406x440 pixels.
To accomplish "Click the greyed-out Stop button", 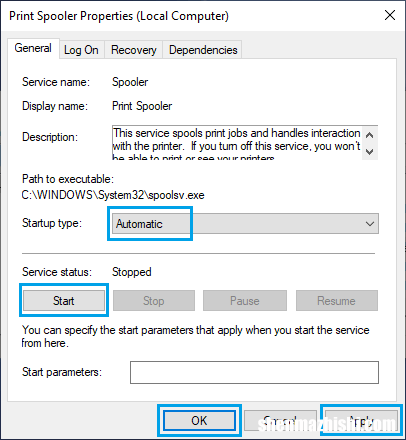I will point(154,301).
